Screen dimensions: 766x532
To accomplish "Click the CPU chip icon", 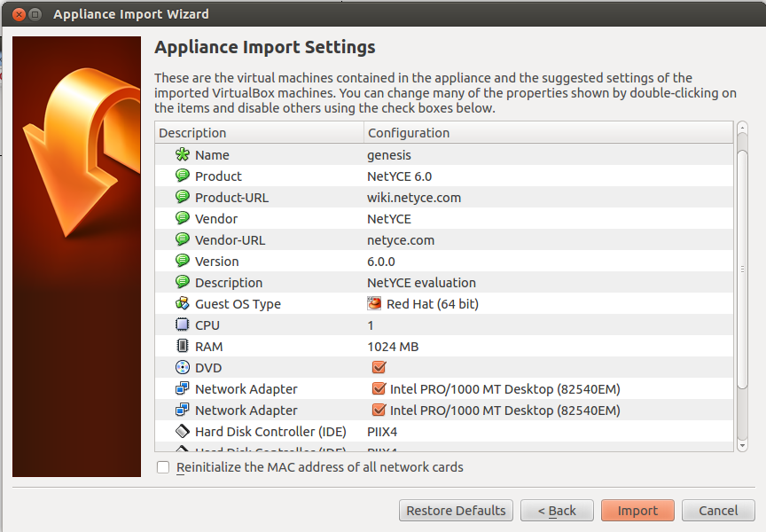I will coord(183,325).
